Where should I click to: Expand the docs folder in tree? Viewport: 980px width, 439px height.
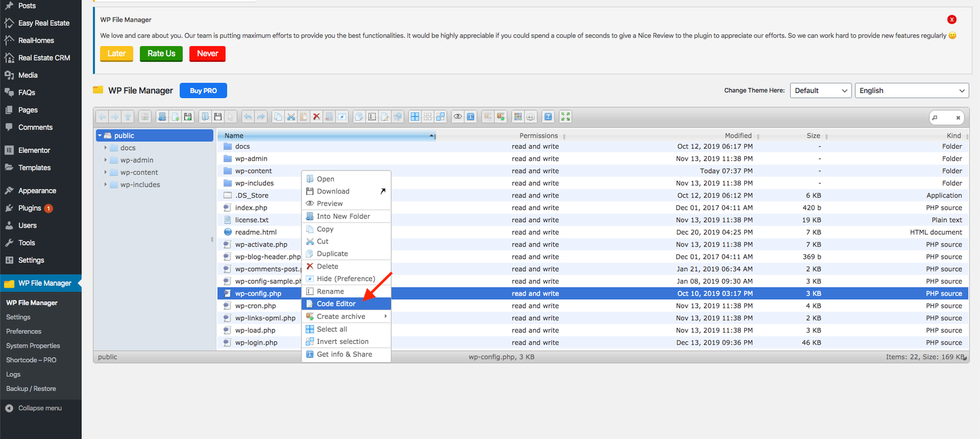point(105,148)
